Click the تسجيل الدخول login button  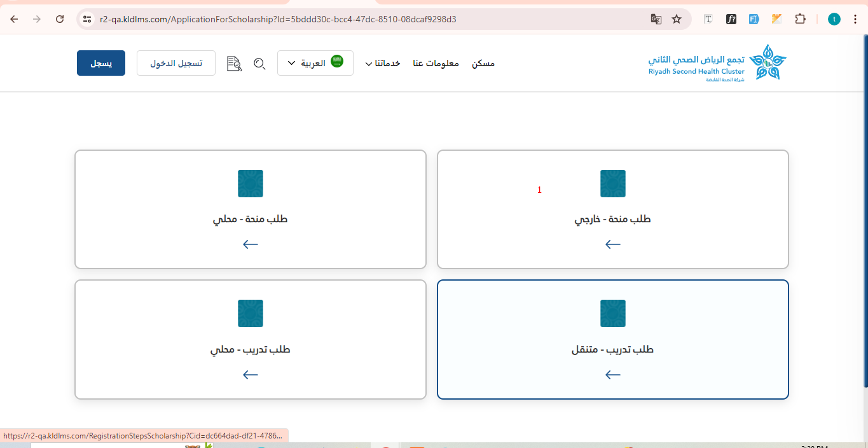176,63
